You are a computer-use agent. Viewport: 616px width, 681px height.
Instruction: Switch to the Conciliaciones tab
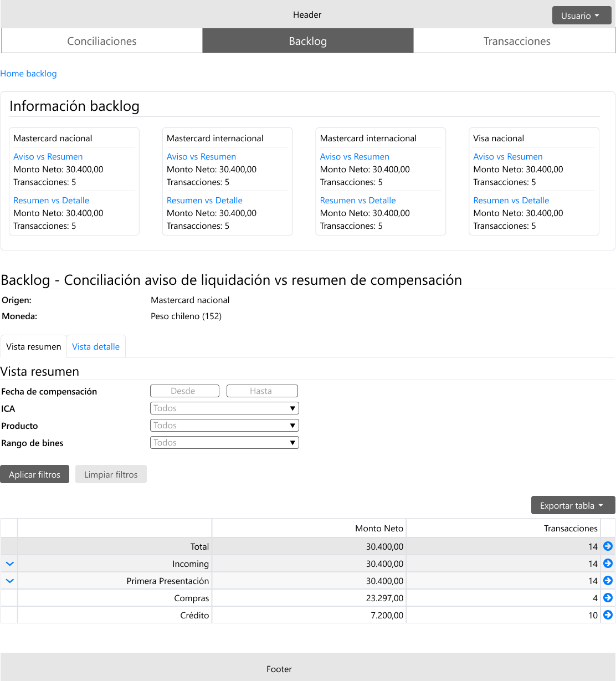[x=102, y=41]
